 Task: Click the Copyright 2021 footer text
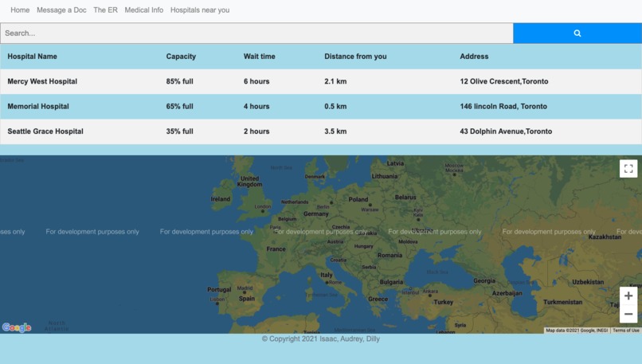click(320, 339)
